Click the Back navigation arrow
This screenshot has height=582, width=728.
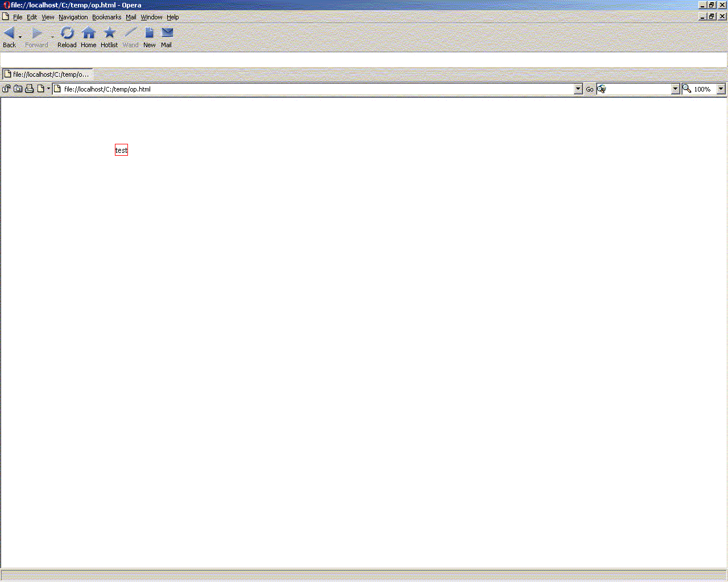(x=9, y=34)
